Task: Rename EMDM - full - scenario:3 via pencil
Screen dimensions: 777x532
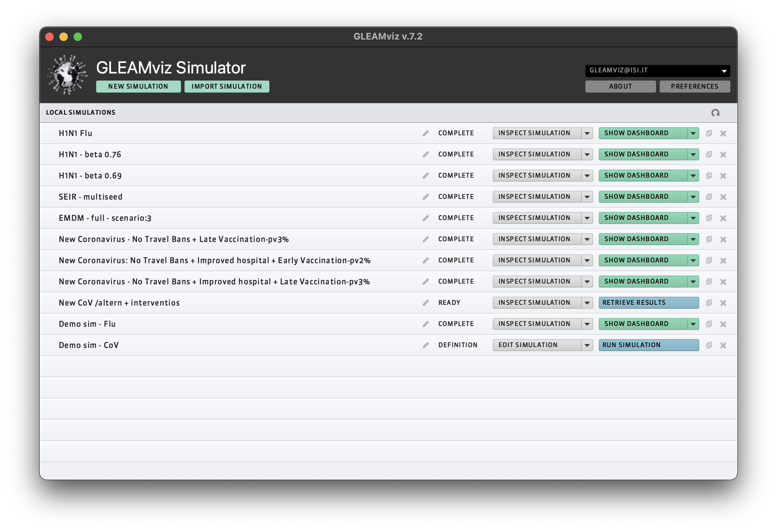Action: (x=426, y=218)
